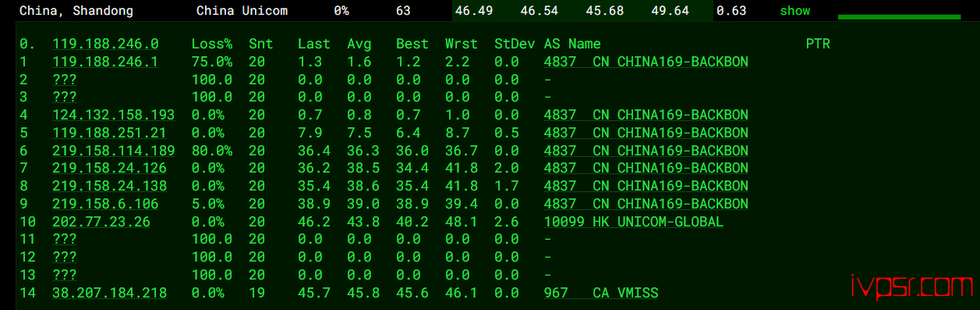Click the 219.158.24.138 address link

pyautogui.click(x=109, y=186)
